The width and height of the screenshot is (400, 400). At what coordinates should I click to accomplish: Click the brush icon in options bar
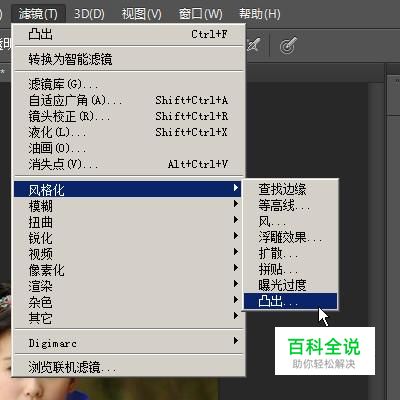click(253, 45)
